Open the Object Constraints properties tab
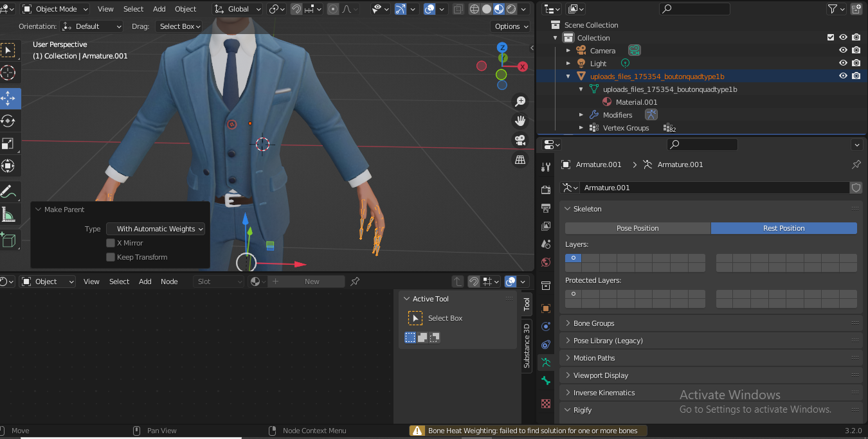868x439 pixels. [546, 344]
